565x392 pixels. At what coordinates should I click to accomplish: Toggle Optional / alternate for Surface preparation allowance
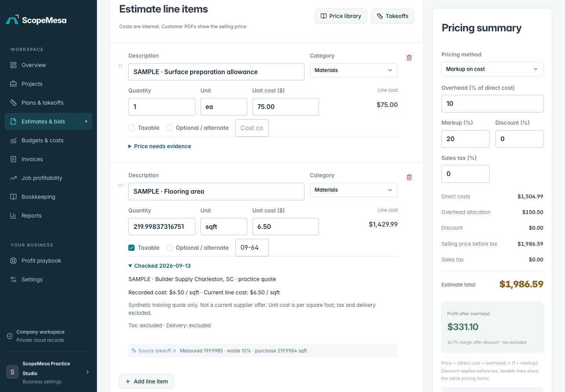point(169,128)
